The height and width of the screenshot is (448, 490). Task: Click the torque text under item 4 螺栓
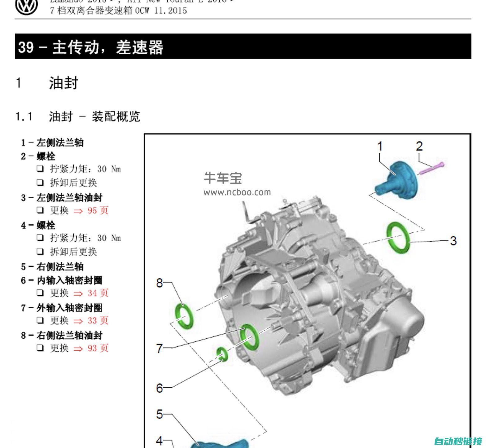[x=85, y=238]
